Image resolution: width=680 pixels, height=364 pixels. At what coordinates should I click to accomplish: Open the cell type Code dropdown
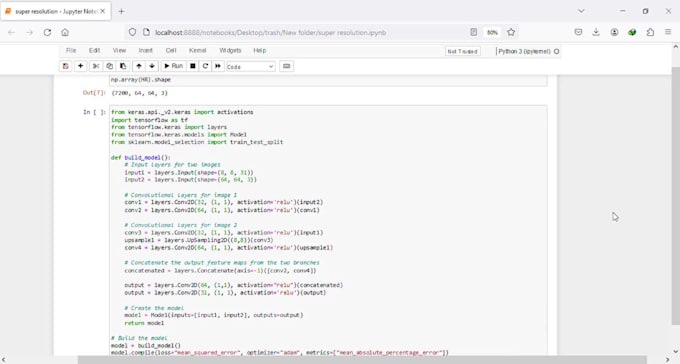pos(250,66)
